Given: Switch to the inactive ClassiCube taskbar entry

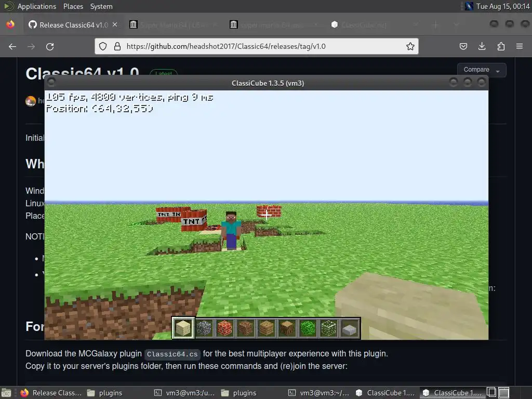Looking at the screenshot, I should 385,393.
